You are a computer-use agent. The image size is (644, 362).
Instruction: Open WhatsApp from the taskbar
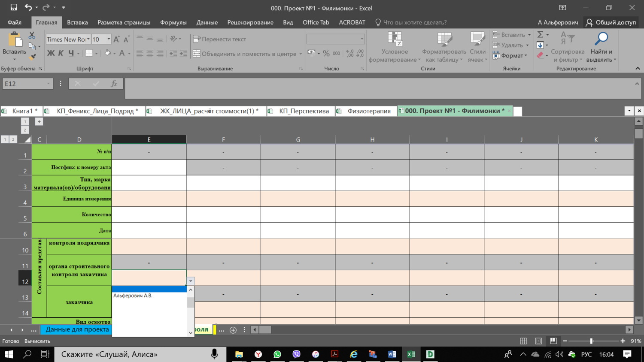tap(277, 354)
